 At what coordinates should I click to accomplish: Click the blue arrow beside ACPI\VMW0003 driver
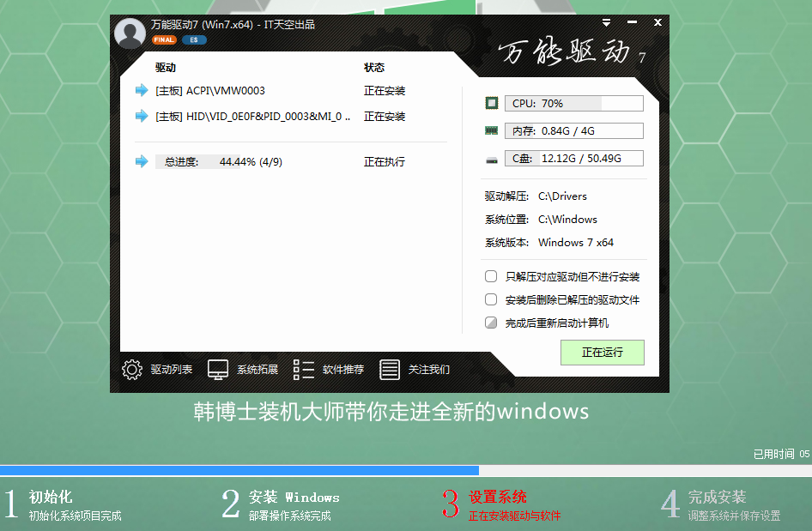coord(142,90)
